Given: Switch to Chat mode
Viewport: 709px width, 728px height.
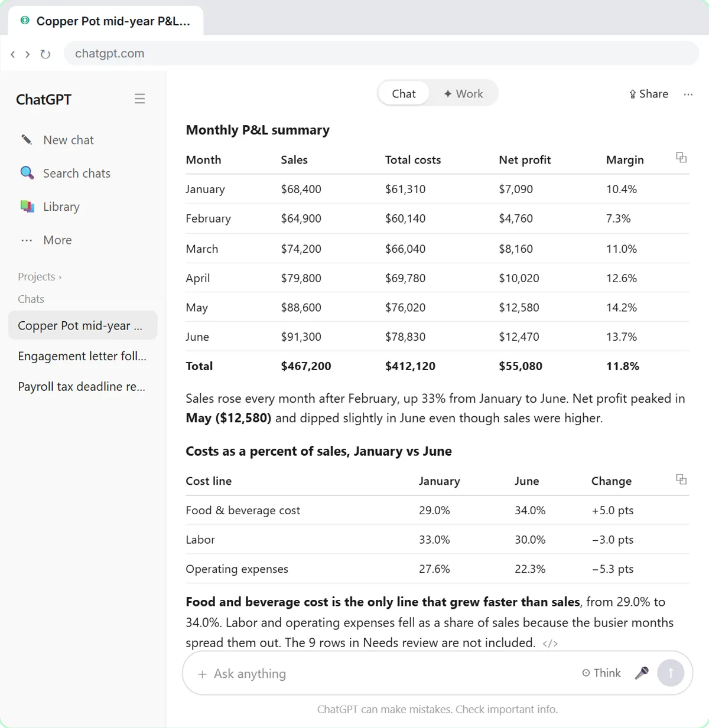Looking at the screenshot, I should click(x=404, y=93).
